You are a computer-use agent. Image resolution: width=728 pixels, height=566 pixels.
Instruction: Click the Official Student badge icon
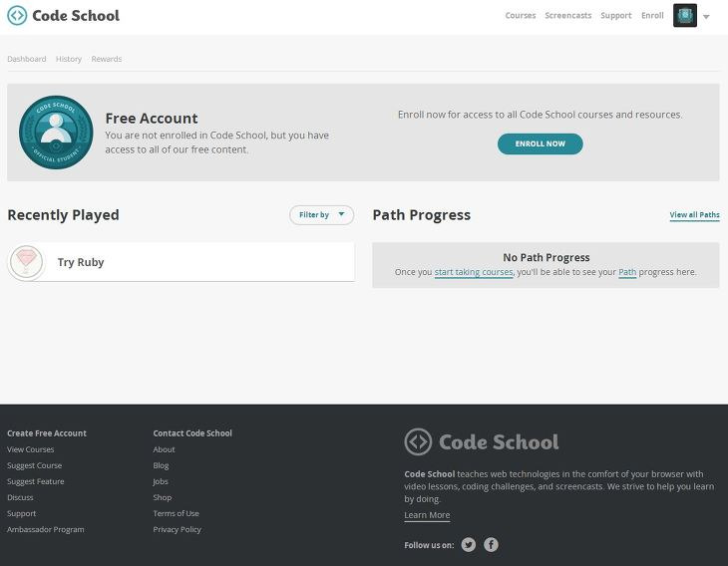(56, 133)
